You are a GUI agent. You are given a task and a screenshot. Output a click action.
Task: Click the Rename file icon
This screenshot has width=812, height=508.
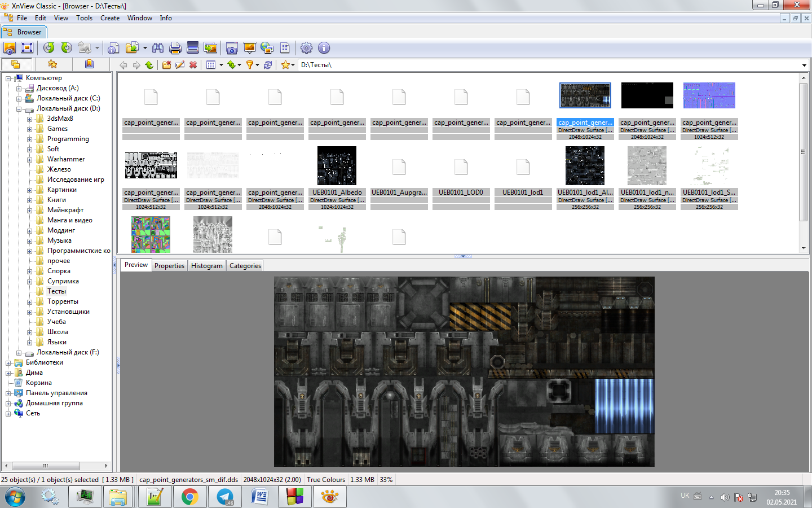point(180,65)
